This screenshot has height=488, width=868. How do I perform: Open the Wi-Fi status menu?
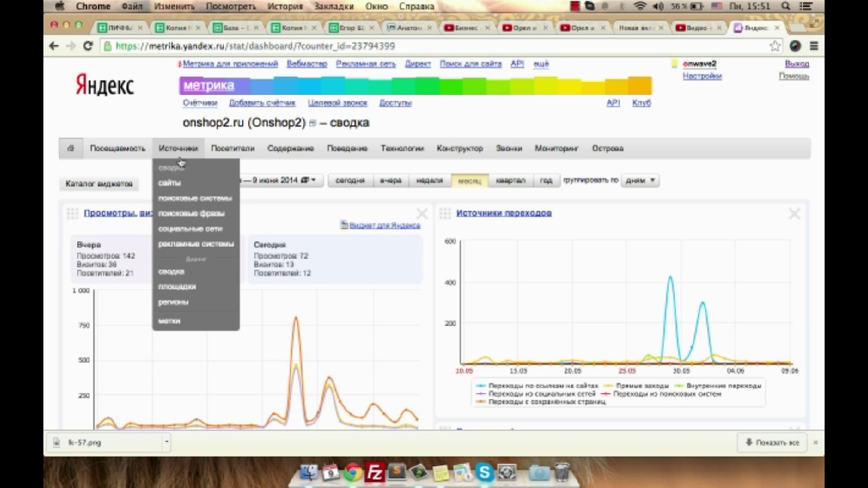[x=640, y=6]
